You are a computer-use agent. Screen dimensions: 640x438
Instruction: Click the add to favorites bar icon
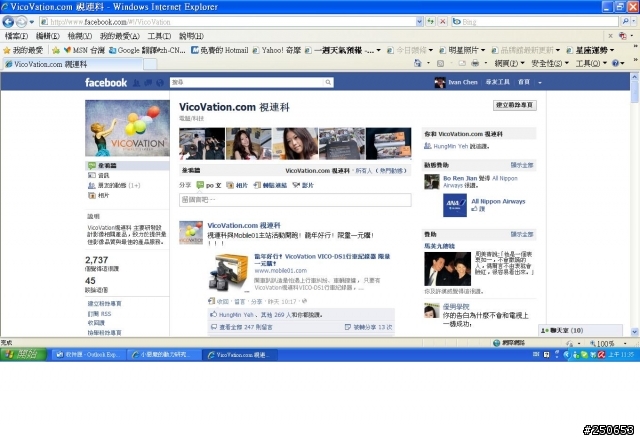click(56, 50)
